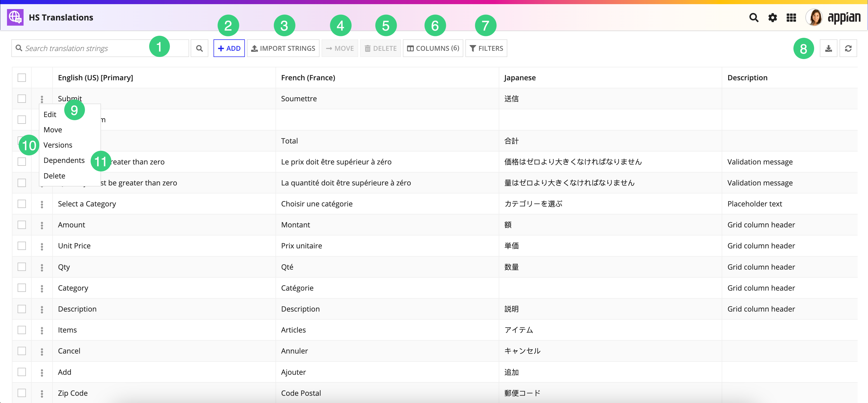Check the Submit row checkbox
This screenshot has height=403, width=868.
pos(22,98)
